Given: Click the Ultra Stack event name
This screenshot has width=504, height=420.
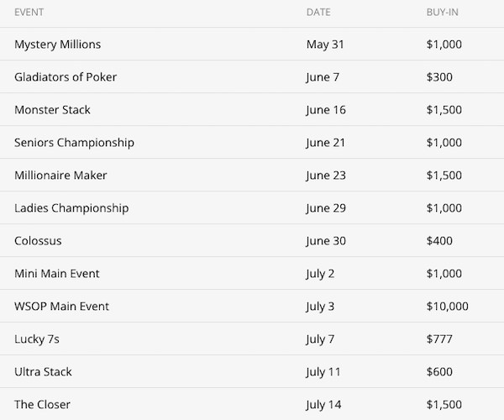Looking at the screenshot, I should (45, 372).
